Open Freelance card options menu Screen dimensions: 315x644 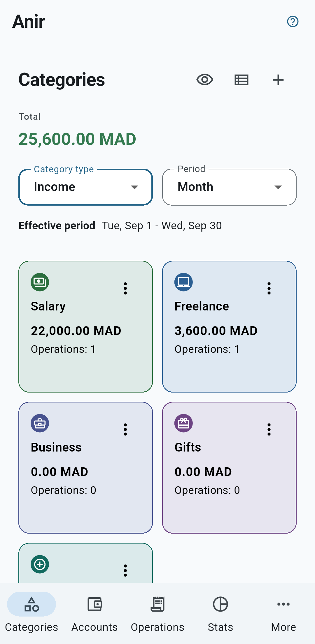click(x=269, y=289)
